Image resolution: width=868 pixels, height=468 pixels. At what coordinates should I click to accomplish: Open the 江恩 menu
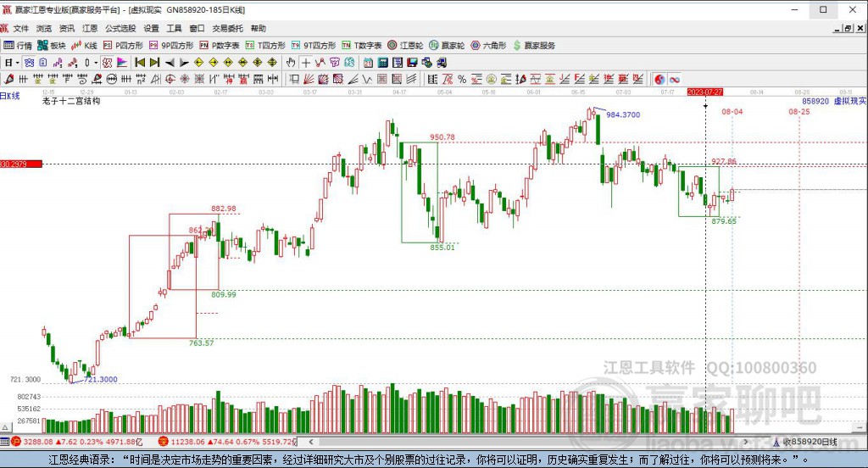pos(90,28)
